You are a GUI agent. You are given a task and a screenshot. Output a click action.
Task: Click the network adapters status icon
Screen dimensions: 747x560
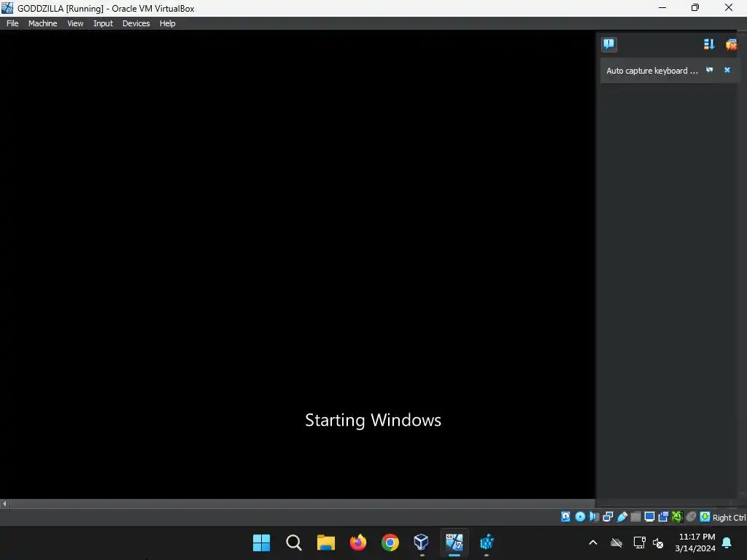[x=608, y=517]
